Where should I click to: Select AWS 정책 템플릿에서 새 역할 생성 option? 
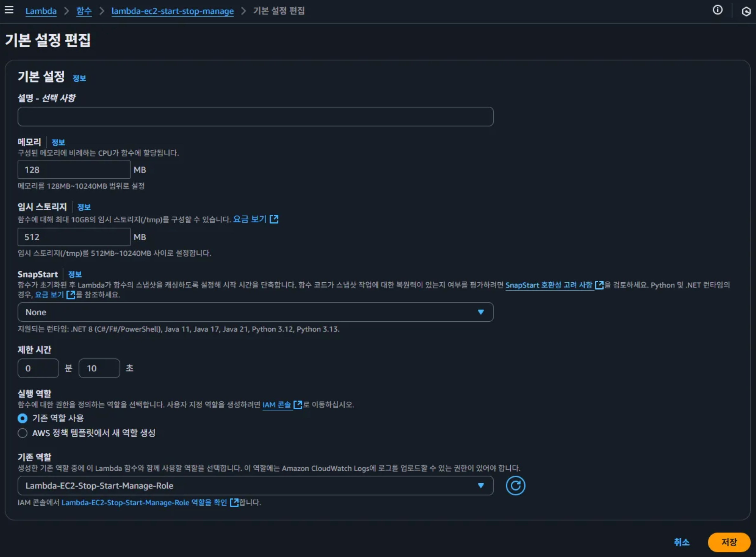click(23, 433)
